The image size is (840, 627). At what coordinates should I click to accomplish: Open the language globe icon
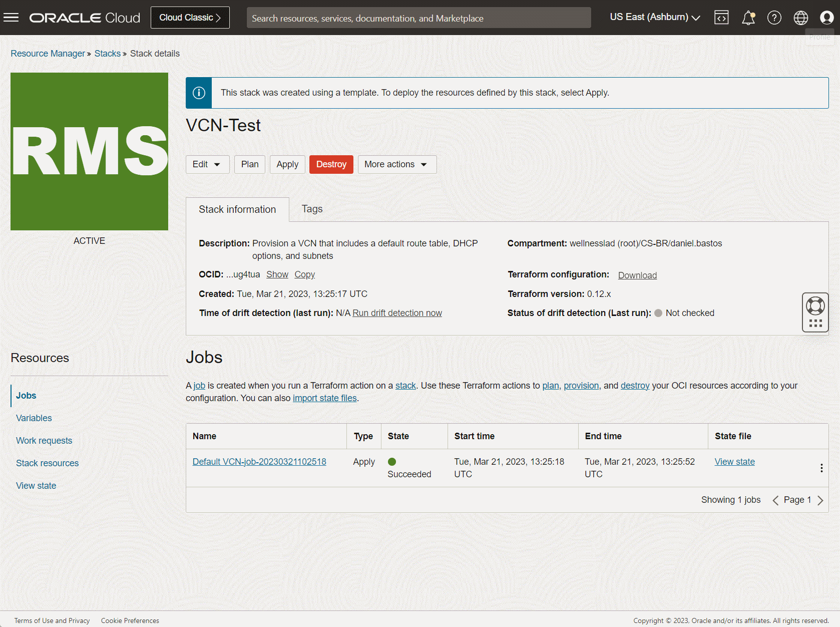(801, 18)
